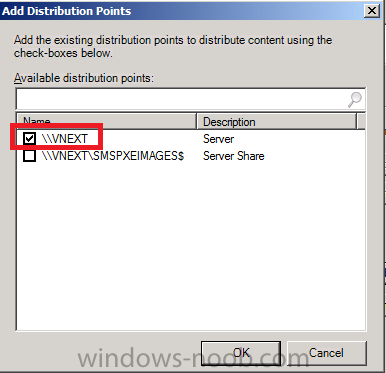Click the 'Server' description cell for \\VNEXT

218,139
